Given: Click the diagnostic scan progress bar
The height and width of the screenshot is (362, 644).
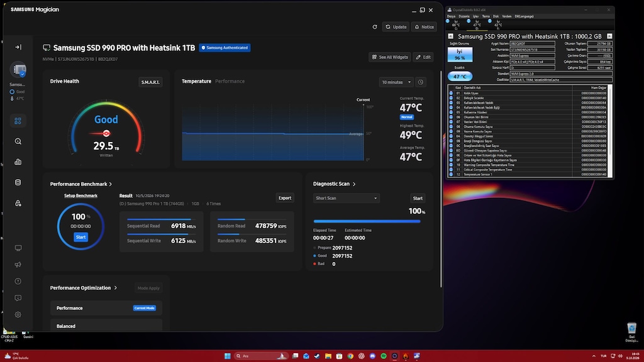Looking at the screenshot, I should point(367,221).
